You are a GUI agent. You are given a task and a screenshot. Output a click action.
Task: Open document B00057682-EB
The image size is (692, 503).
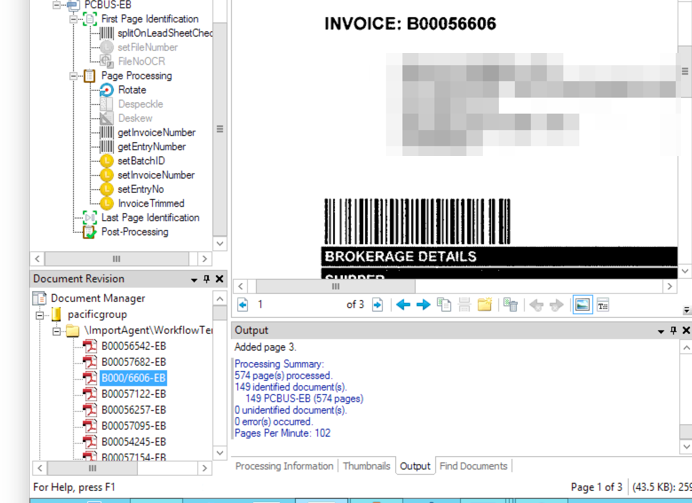(x=133, y=362)
